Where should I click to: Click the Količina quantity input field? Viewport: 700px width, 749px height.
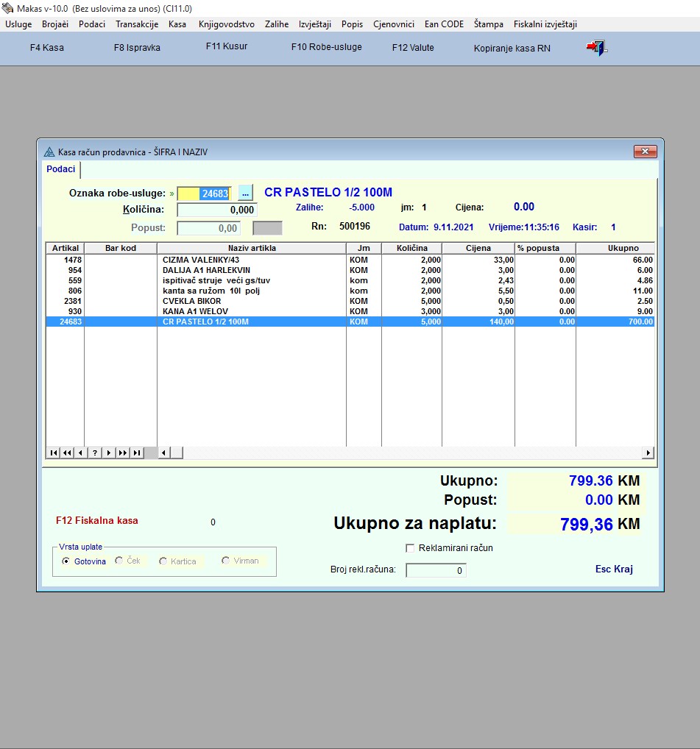[217, 210]
